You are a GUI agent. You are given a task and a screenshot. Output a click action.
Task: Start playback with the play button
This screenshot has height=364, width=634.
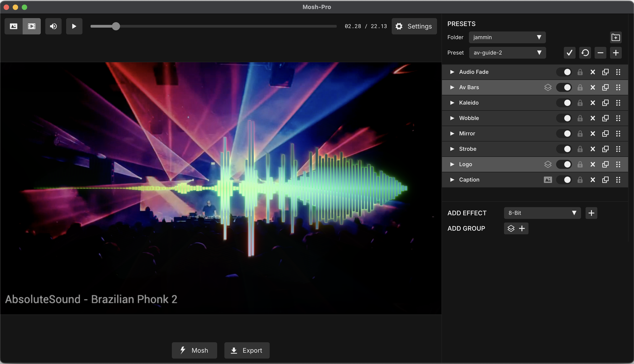[x=74, y=26]
